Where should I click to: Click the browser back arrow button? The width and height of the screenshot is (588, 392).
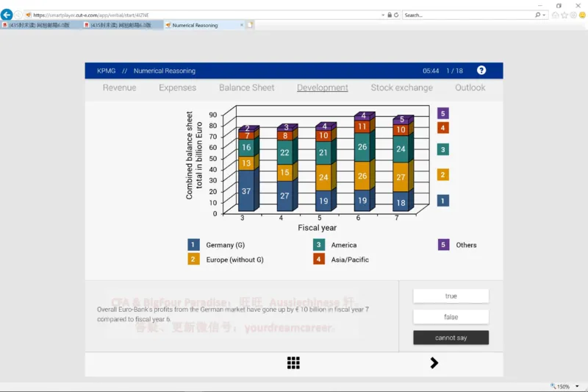tap(7, 15)
